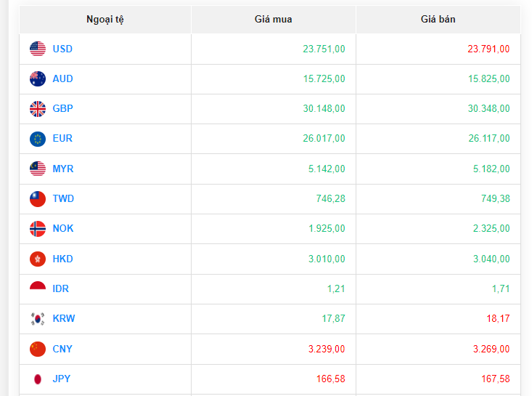The width and height of the screenshot is (532, 396).
Task: Click the Malaysian flag icon
Action: 38,169
